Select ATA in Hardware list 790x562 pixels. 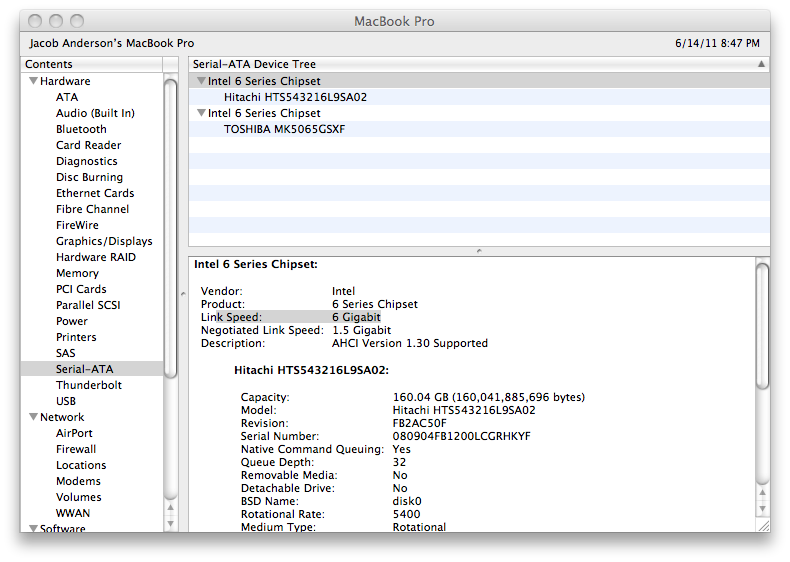pyautogui.click(x=67, y=97)
